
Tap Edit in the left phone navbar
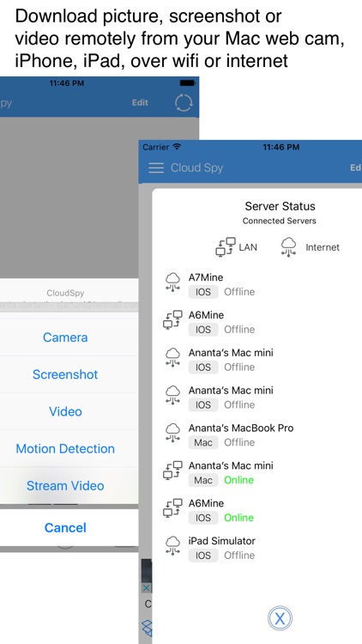(x=140, y=103)
